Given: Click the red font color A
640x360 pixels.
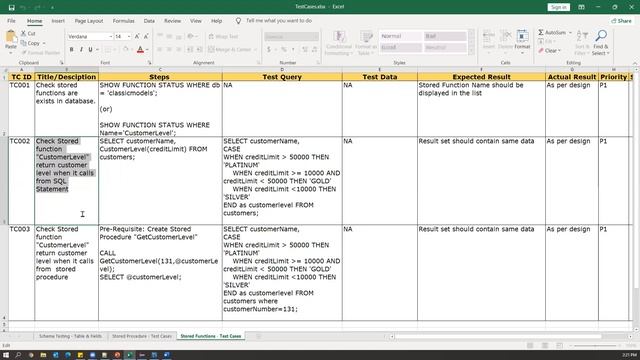Looking at the screenshot, I should click(x=140, y=49).
